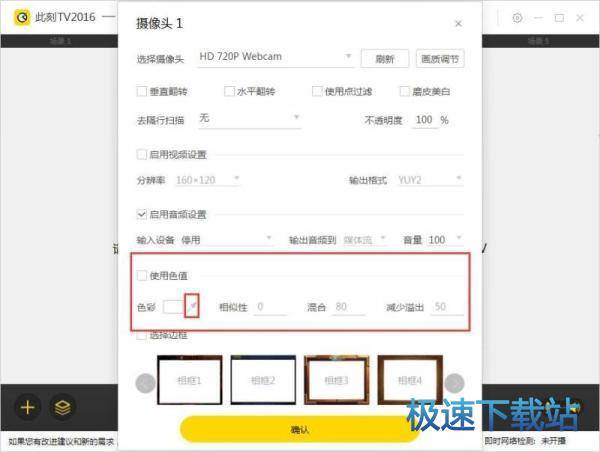Toggle the 使用点过滤 point filter checkbox
The height and width of the screenshot is (452, 600).
pos(317,91)
